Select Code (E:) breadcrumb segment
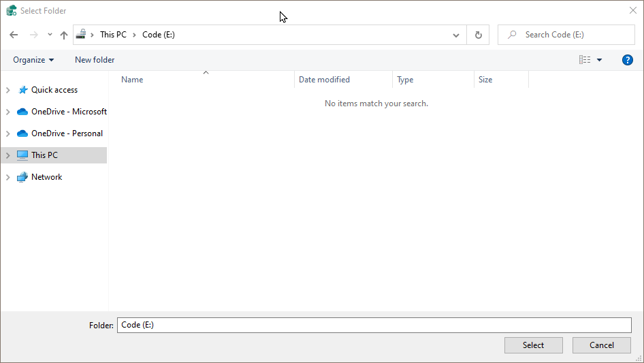644x363 pixels. (x=159, y=35)
